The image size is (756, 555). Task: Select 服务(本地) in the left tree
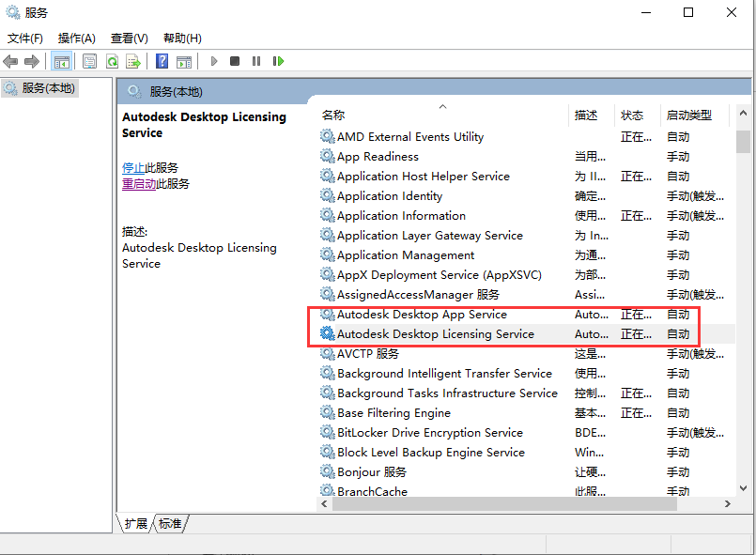tap(48, 88)
